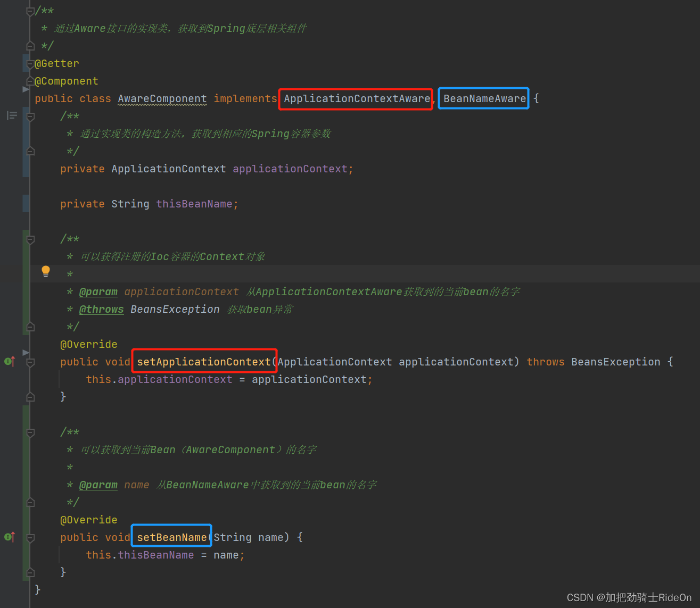This screenshot has height=608, width=700.
Task: Click fold end marker after setBeanName body
Action: point(30,572)
